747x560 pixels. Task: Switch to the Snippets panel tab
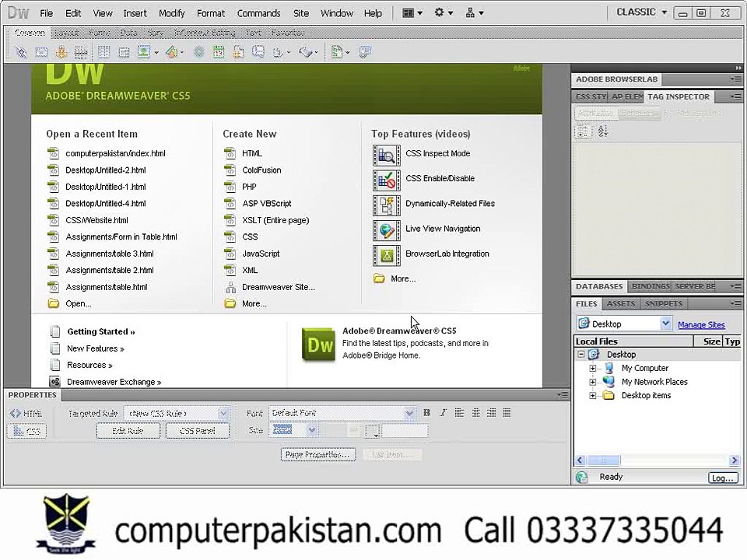coord(664,304)
